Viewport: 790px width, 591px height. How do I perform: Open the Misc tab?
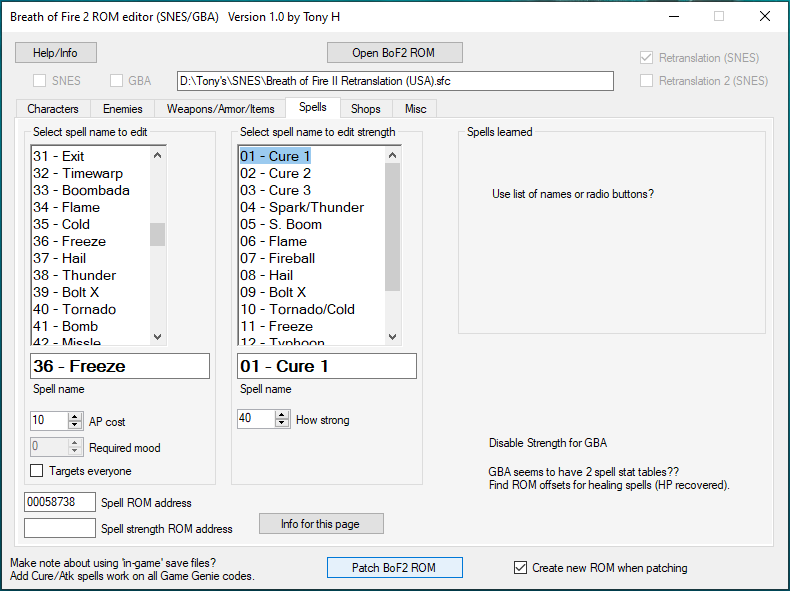tap(414, 109)
